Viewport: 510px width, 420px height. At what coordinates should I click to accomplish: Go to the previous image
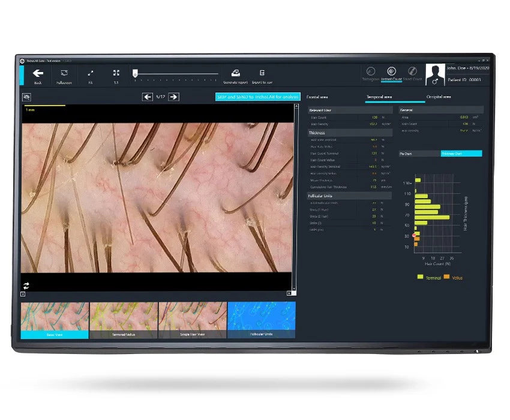[147, 97]
